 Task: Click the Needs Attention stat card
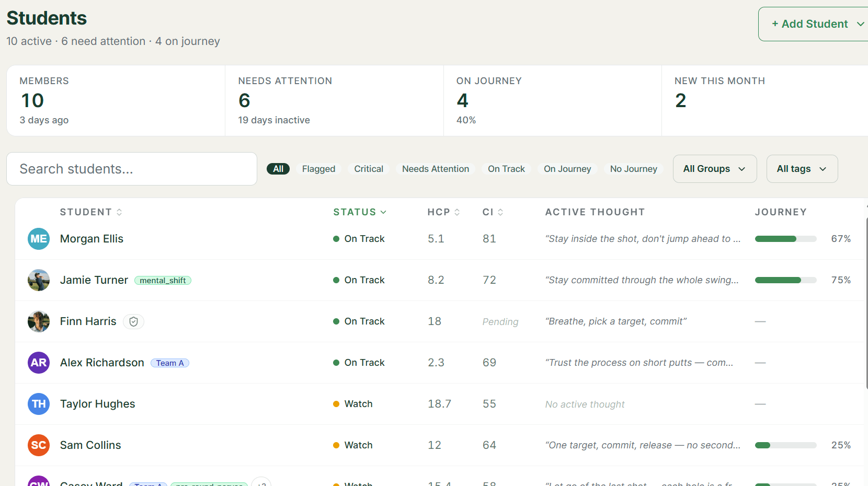335,101
